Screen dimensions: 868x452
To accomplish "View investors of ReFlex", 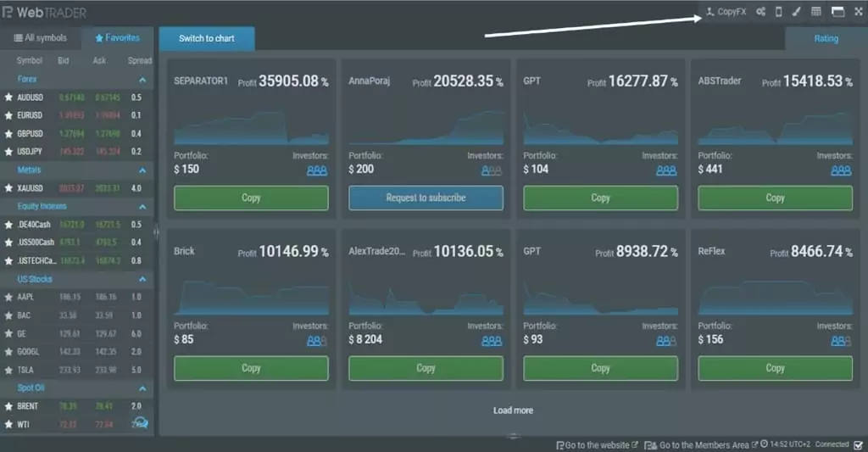I will coord(841,341).
